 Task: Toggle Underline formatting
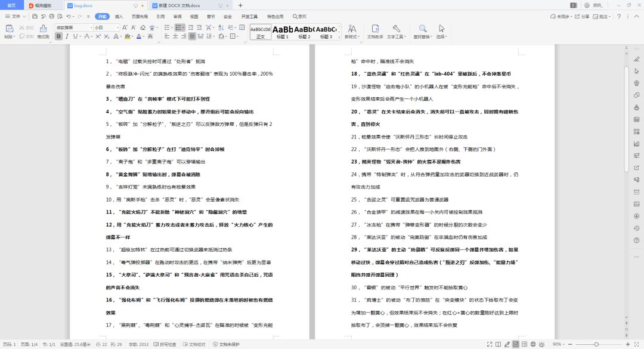[x=75, y=36]
